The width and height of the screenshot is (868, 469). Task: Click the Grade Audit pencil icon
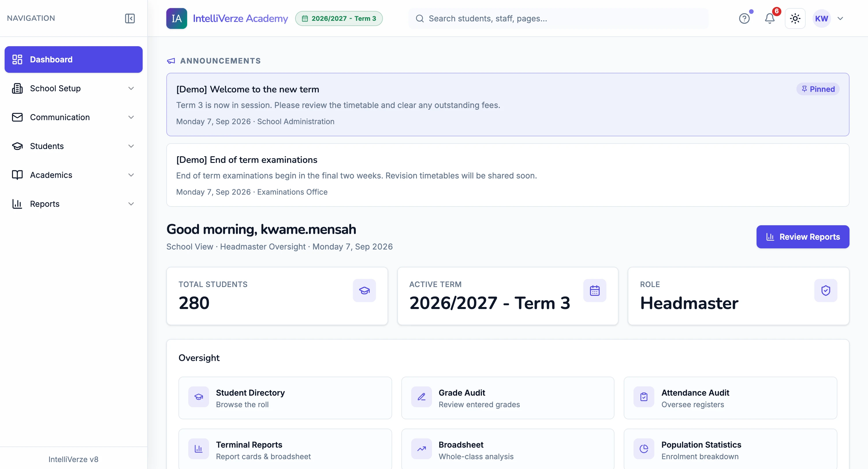point(421,397)
